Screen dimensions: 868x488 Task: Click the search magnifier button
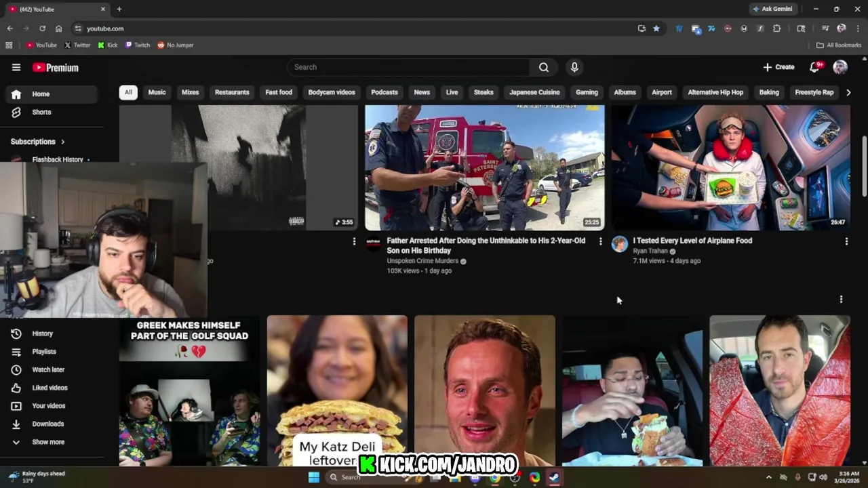click(544, 67)
